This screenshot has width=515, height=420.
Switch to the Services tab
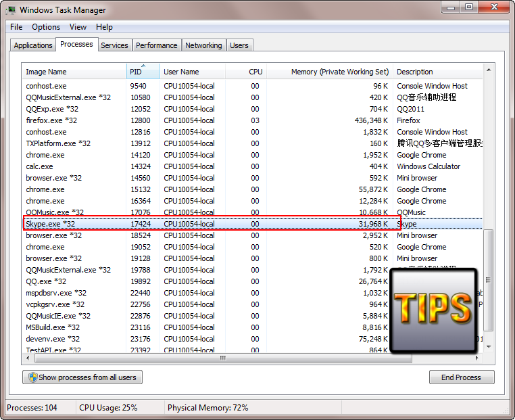click(114, 45)
